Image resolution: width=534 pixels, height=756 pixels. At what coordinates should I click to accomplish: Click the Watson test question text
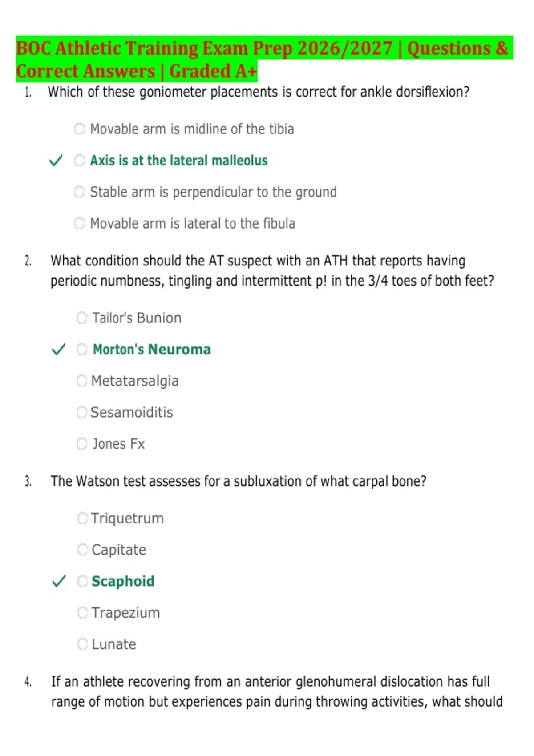tap(239, 481)
